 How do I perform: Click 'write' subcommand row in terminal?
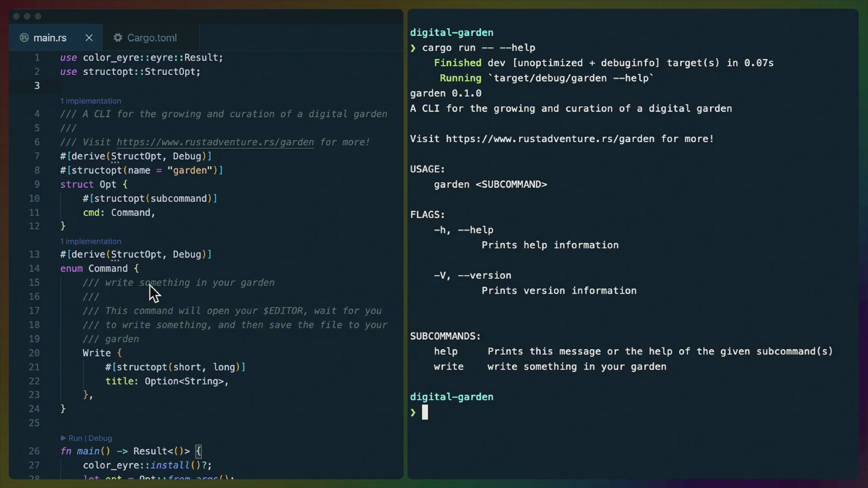(550, 366)
